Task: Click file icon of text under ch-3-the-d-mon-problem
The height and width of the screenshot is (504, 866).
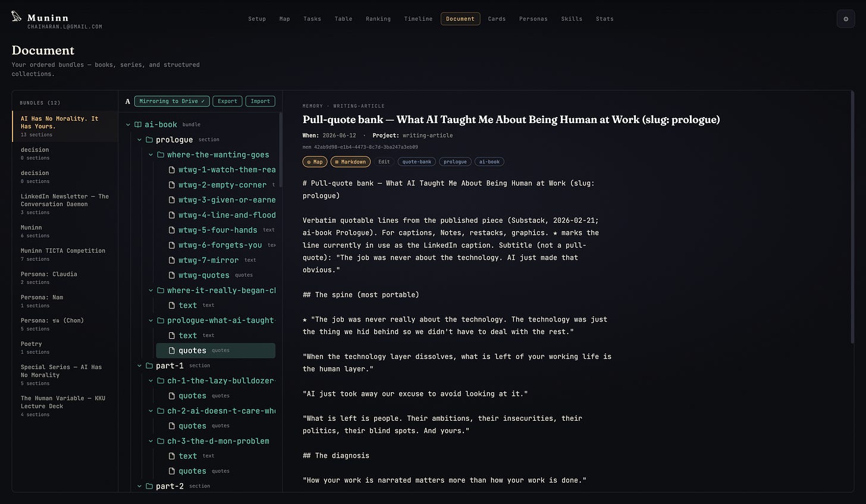Action: 172,456
